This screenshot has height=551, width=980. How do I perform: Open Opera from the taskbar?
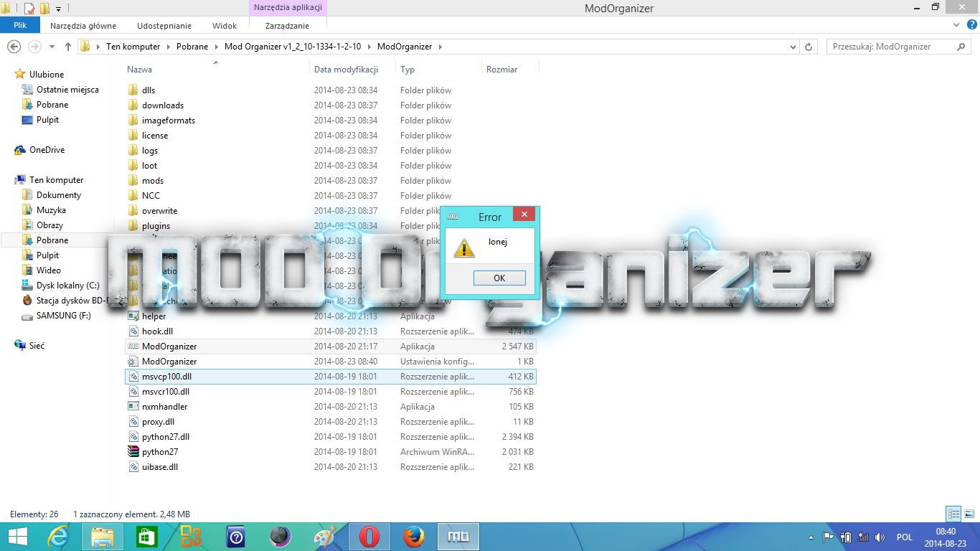(369, 537)
